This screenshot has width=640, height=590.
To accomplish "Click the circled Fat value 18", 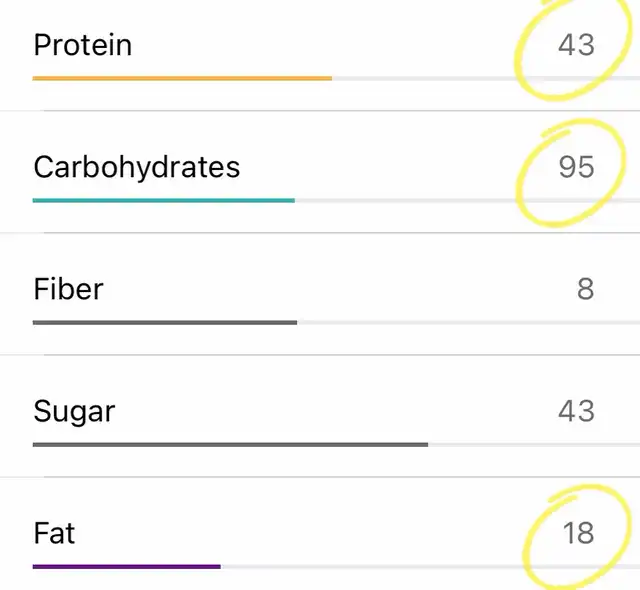I will coord(578,533).
